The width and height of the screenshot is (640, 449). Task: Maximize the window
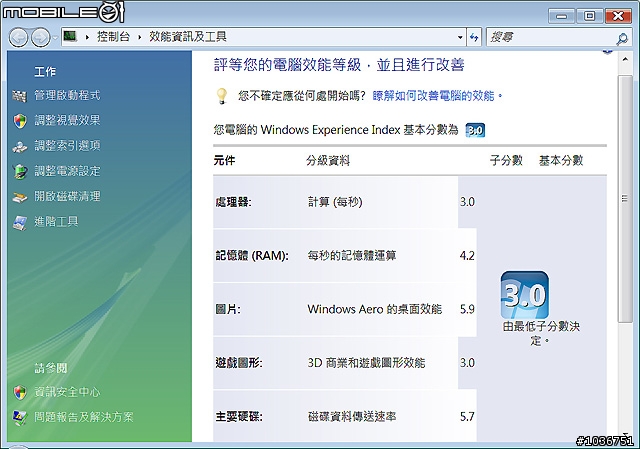pos(589,16)
